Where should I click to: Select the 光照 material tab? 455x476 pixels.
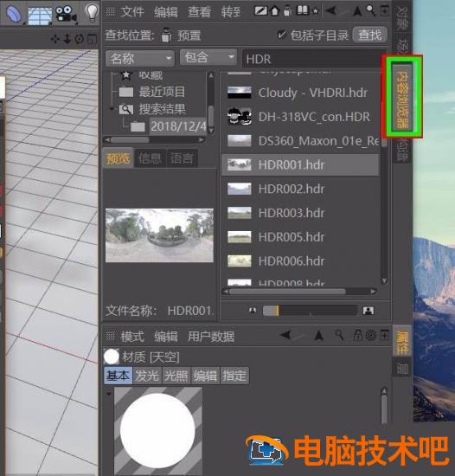coord(176,376)
